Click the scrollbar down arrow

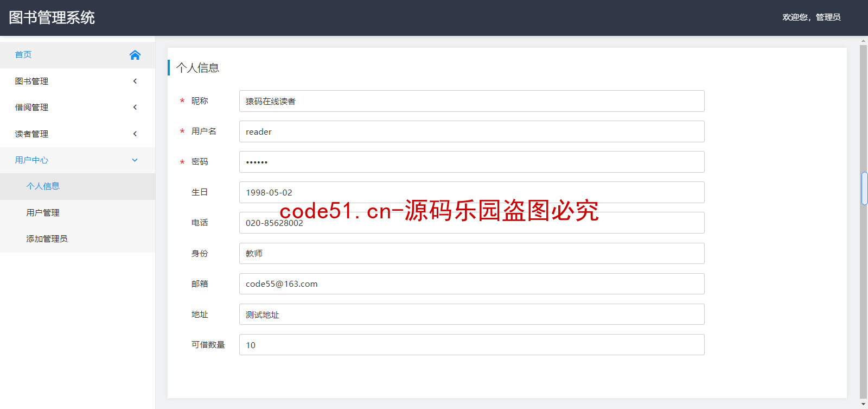(x=864, y=405)
